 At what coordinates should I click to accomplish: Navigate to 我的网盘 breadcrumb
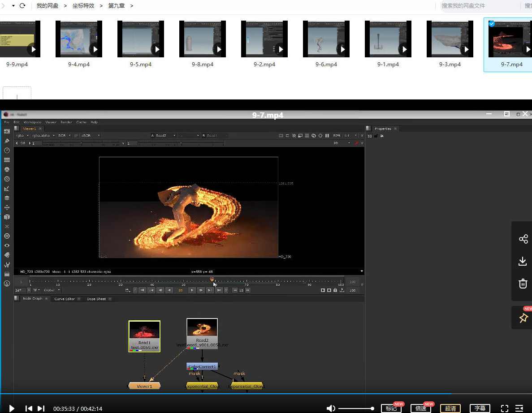(x=48, y=6)
